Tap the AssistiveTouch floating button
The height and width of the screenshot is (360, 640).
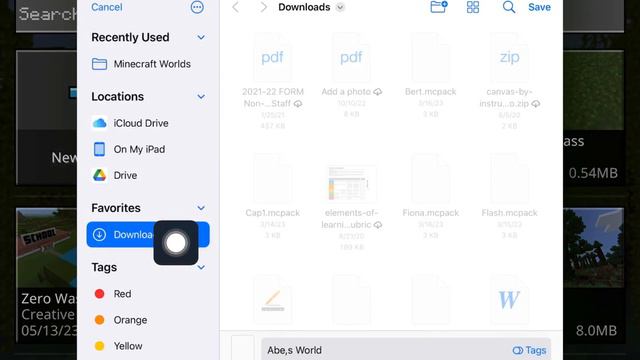(176, 243)
